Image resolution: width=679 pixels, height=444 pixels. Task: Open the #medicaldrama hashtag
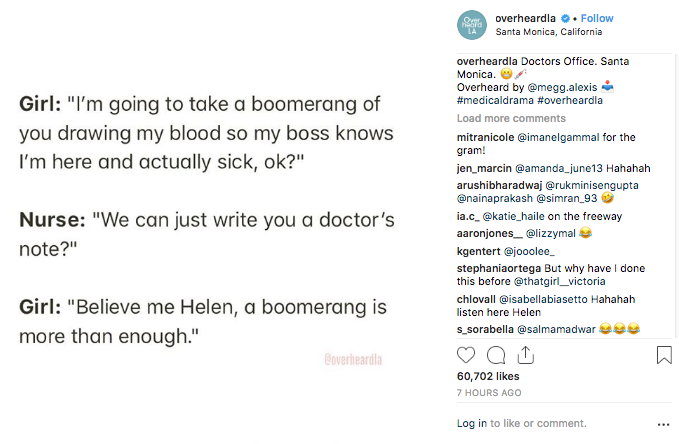coord(495,100)
